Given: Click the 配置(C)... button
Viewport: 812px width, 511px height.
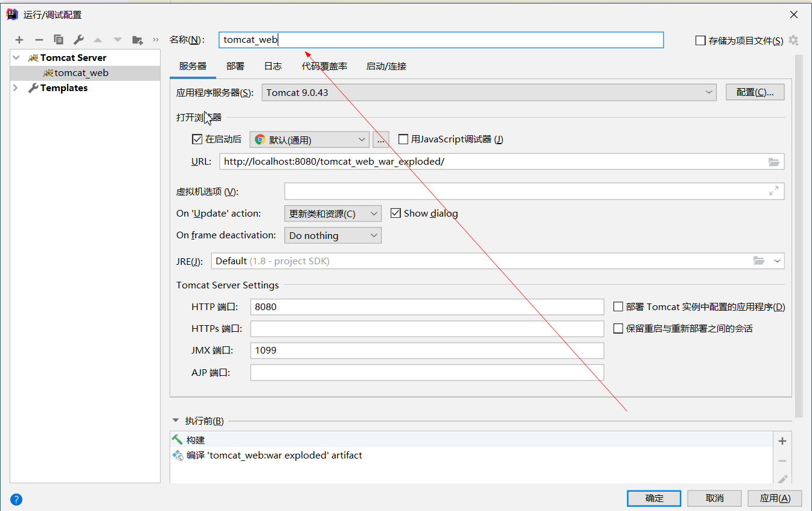Looking at the screenshot, I should click(755, 92).
